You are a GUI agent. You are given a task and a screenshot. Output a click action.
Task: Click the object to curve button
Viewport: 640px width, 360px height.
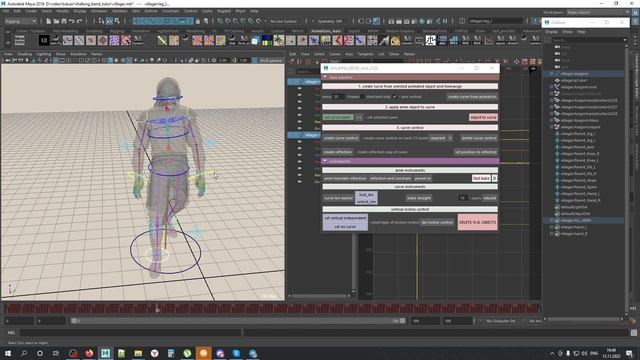tap(483, 117)
